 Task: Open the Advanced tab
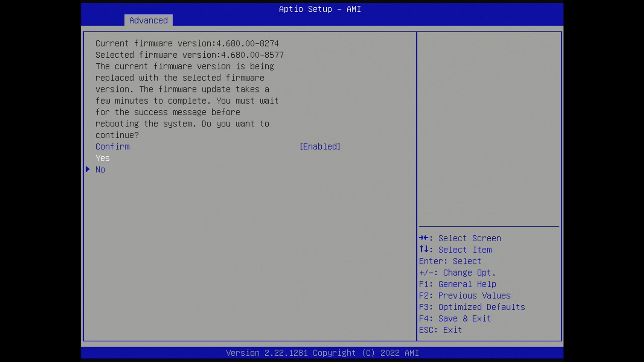(x=148, y=20)
